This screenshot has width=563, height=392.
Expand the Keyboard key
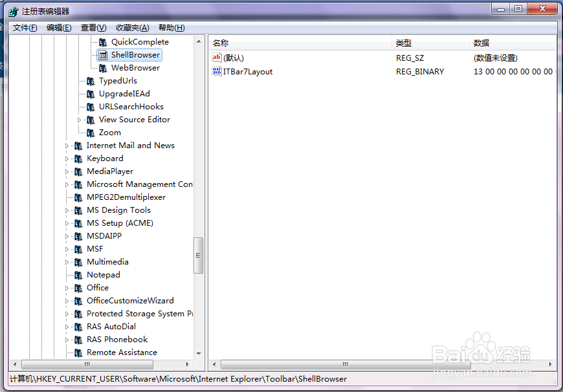click(x=67, y=158)
